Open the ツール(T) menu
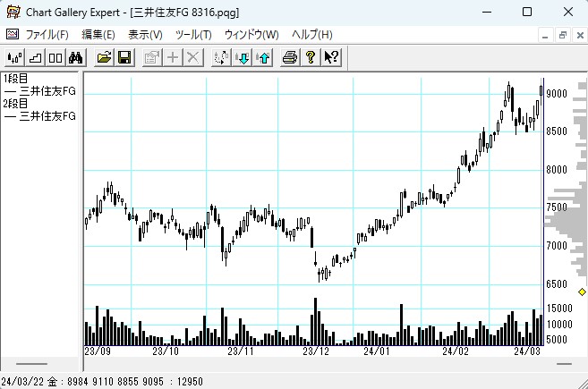The image size is (588, 389). point(193,35)
